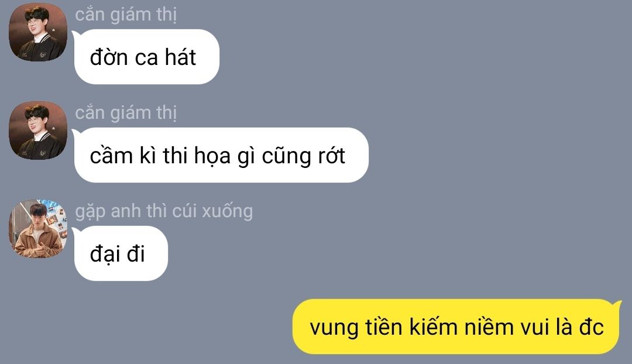Click the word "đờn" in first bubble
The image size is (632, 364).
click(109, 57)
